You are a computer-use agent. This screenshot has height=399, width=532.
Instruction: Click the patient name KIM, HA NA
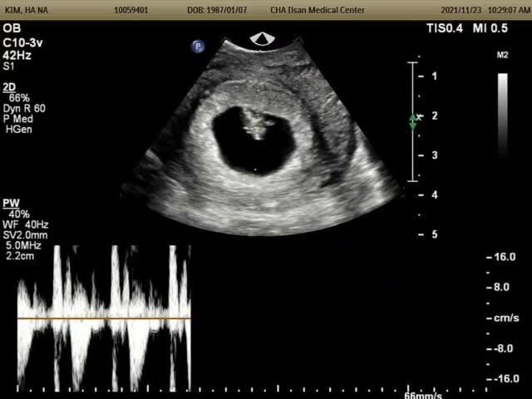click(x=27, y=10)
